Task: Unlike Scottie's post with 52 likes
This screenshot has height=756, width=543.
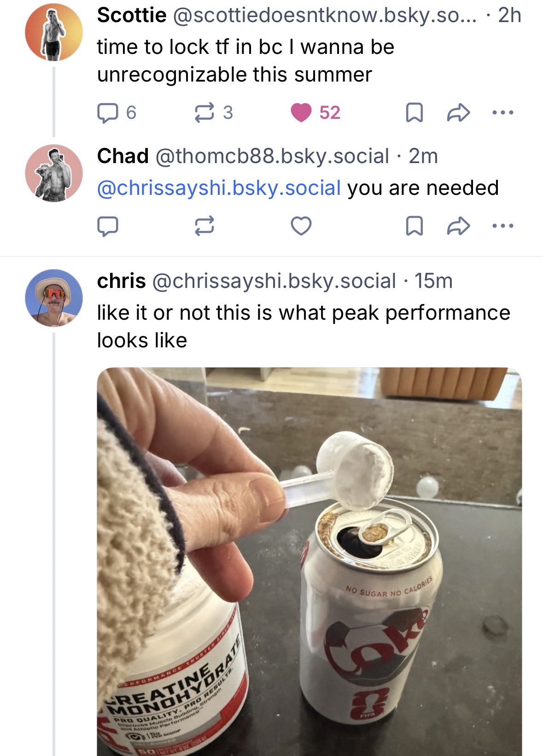Action: coord(302,113)
